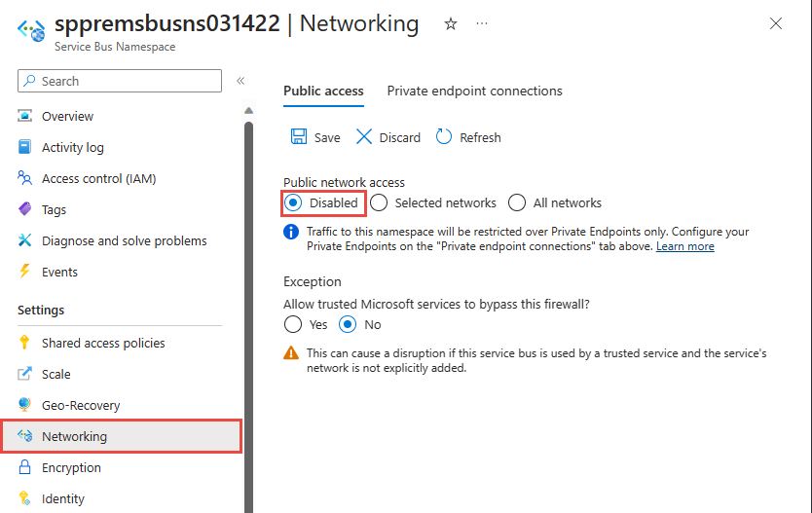Click the Scale edit icon
The image size is (812, 513).
(x=24, y=373)
